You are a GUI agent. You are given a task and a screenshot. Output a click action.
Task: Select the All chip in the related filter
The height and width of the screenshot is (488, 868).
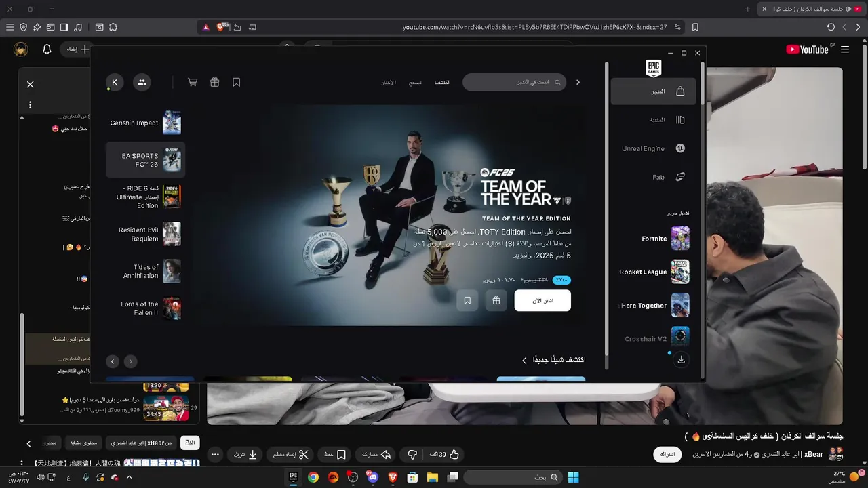point(190,443)
